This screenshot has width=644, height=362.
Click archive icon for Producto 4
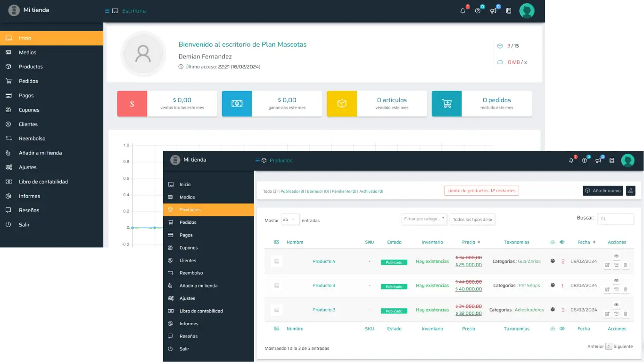616,265
